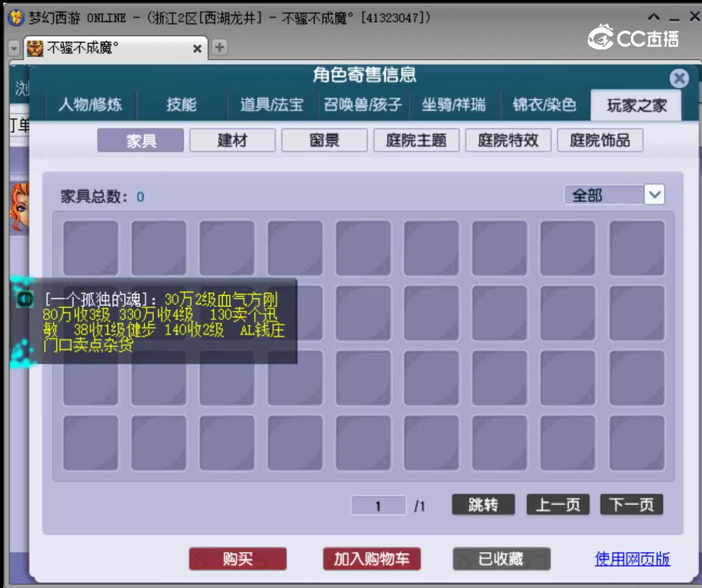Click the red-haired character portrait at left
Image resolution: width=702 pixels, height=588 pixels.
tap(19, 207)
